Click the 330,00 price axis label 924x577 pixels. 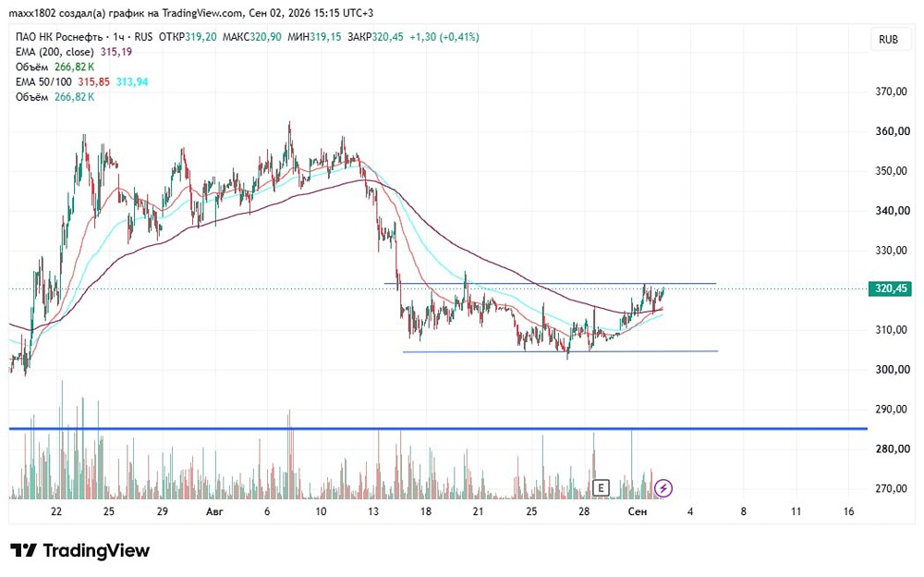[891, 251]
